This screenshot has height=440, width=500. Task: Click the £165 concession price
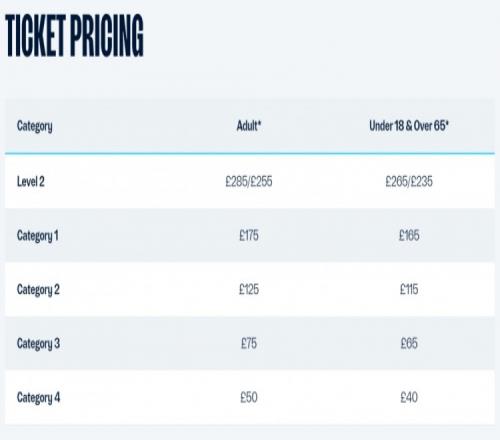tap(409, 236)
